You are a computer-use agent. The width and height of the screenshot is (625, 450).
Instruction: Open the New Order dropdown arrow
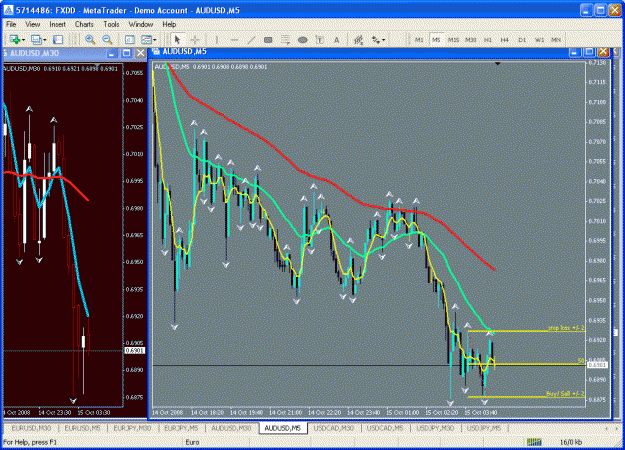23,40
